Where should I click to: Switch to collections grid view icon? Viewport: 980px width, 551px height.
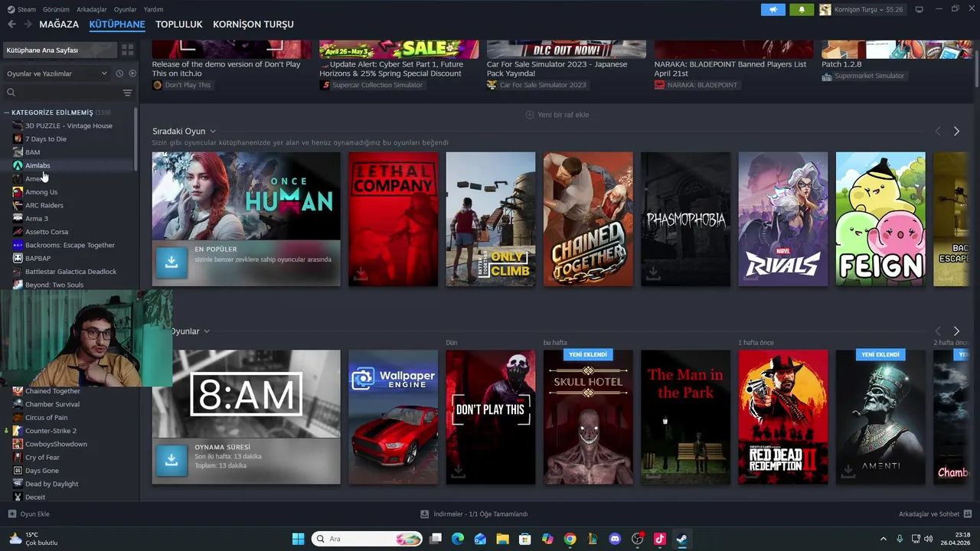[x=128, y=50]
